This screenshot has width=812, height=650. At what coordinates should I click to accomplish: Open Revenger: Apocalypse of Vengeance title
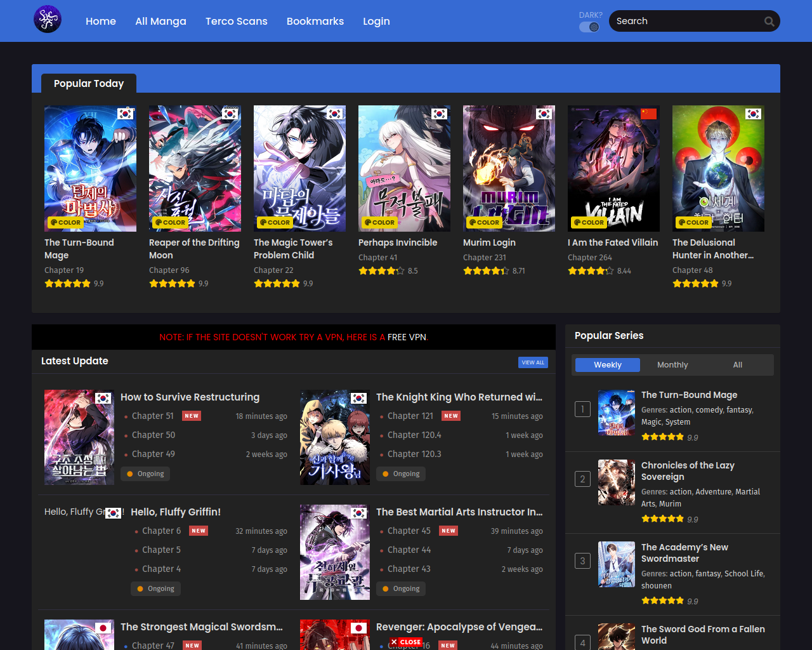459,627
